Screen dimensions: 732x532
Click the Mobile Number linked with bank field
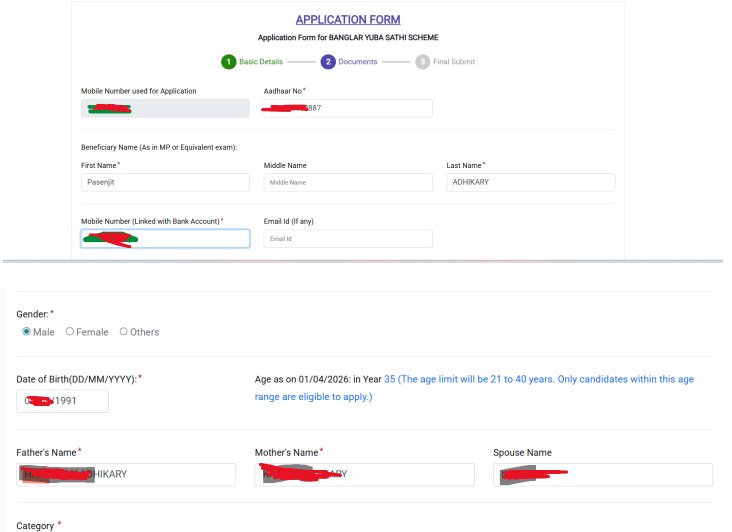[165, 238]
